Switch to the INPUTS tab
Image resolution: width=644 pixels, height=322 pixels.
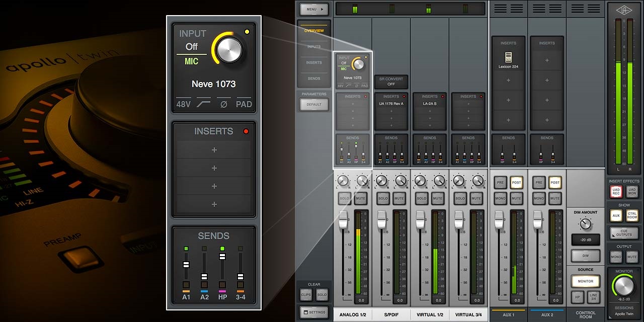[x=313, y=45]
